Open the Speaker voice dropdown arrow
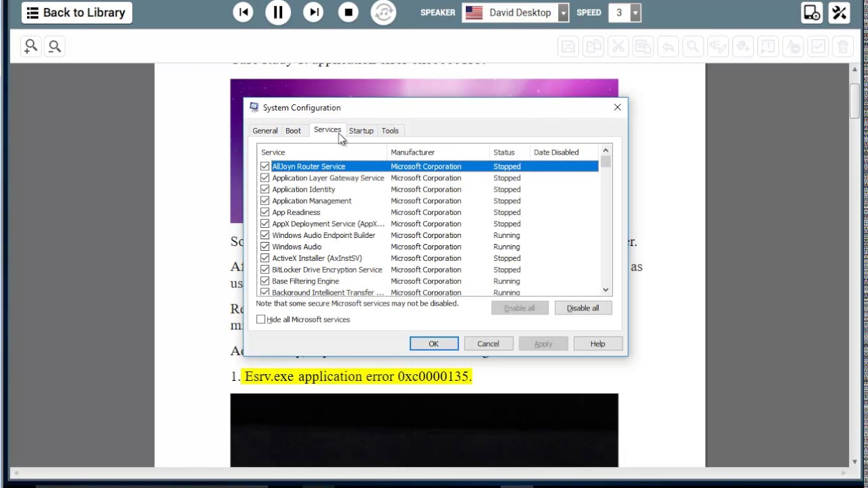 (x=564, y=12)
